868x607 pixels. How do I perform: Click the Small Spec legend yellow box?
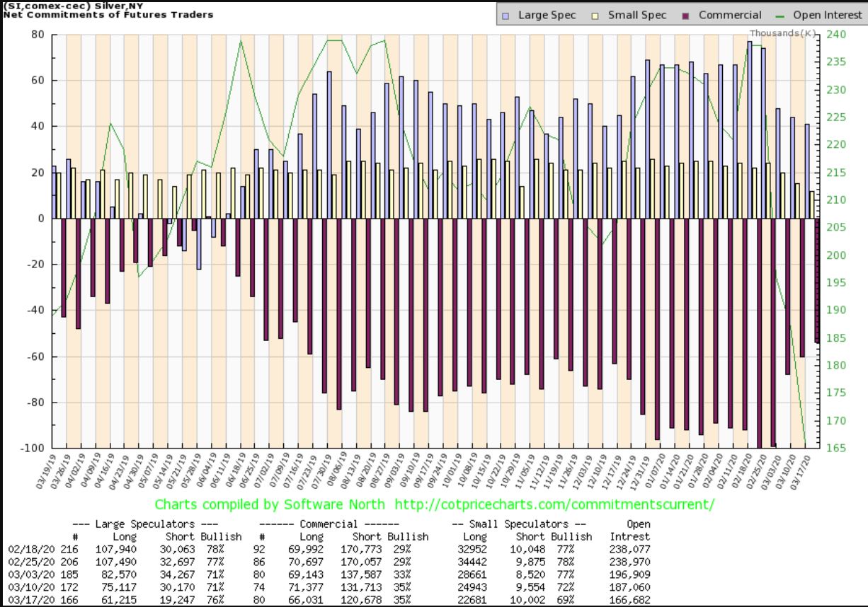(595, 15)
